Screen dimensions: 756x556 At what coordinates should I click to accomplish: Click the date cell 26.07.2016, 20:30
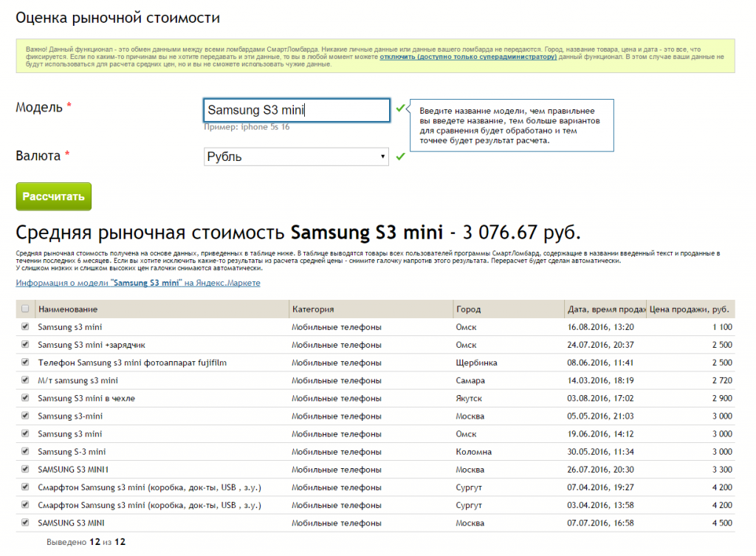[x=600, y=470]
